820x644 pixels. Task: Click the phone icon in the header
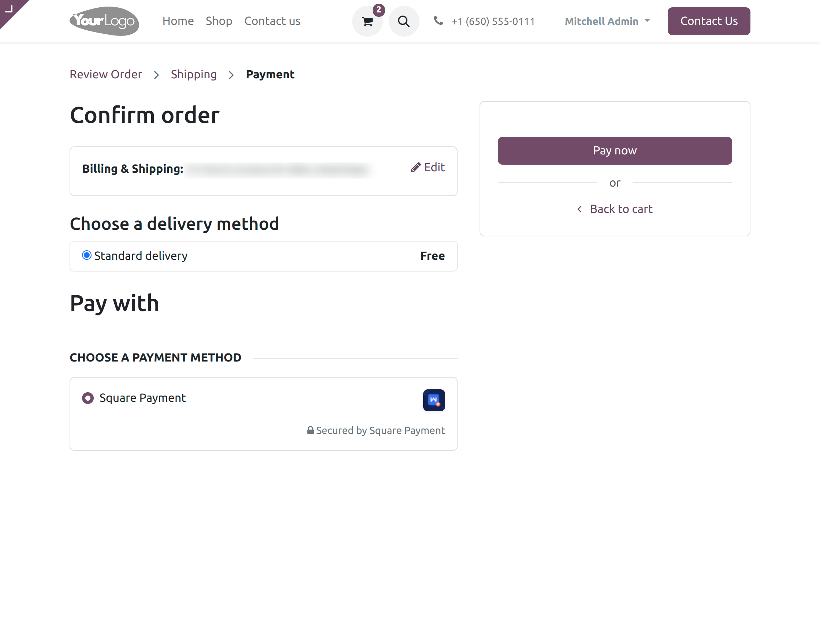pyautogui.click(x=438, y=21)
